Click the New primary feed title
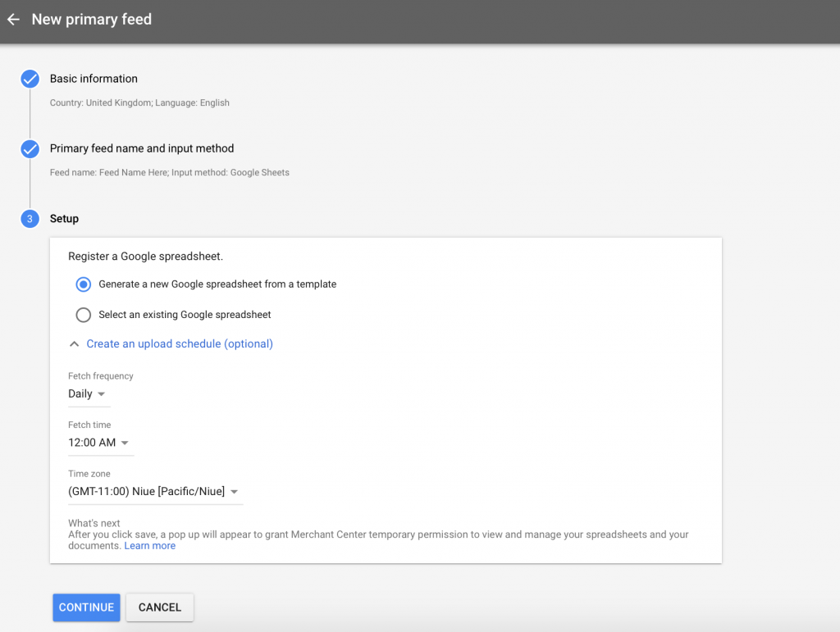 pos(92,20)
